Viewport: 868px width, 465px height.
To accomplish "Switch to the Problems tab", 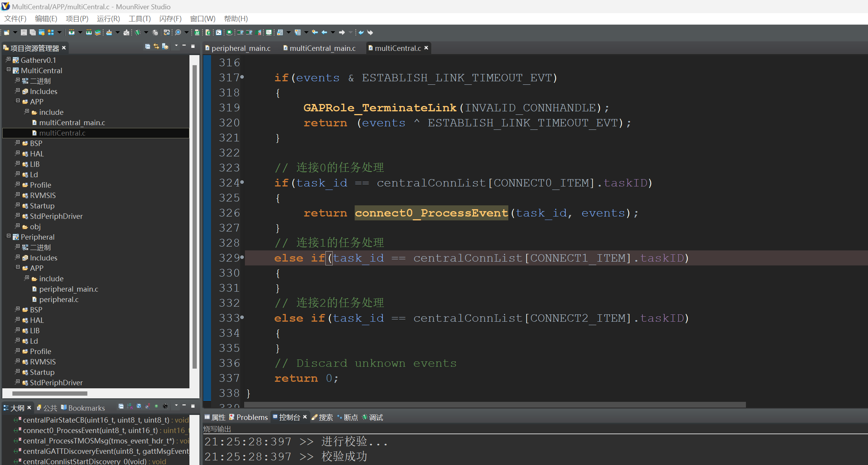I will click(248, 417).
